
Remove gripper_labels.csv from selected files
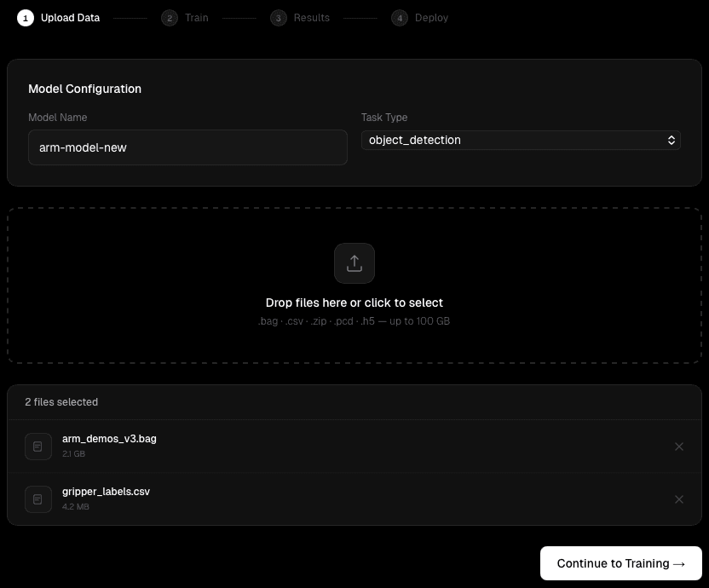[679, 499]
